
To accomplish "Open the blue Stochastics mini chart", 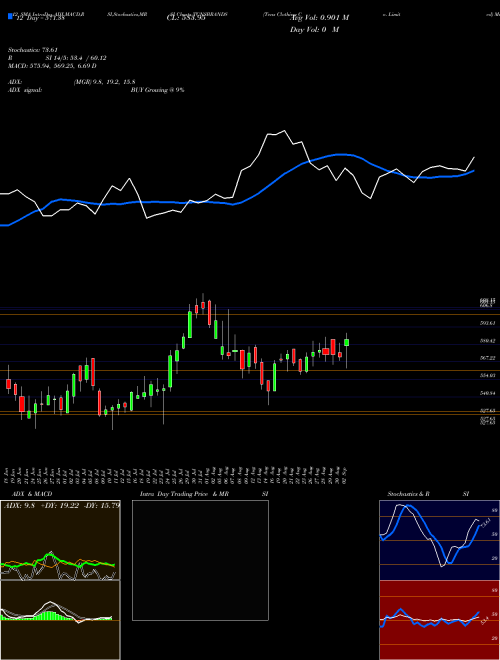I will [439, 540].
